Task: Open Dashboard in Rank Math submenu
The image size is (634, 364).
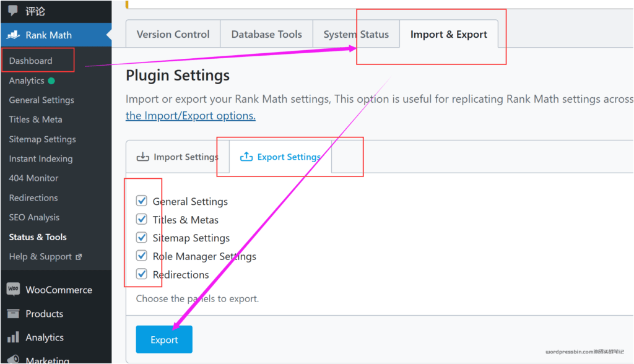Action: (31, 61)
